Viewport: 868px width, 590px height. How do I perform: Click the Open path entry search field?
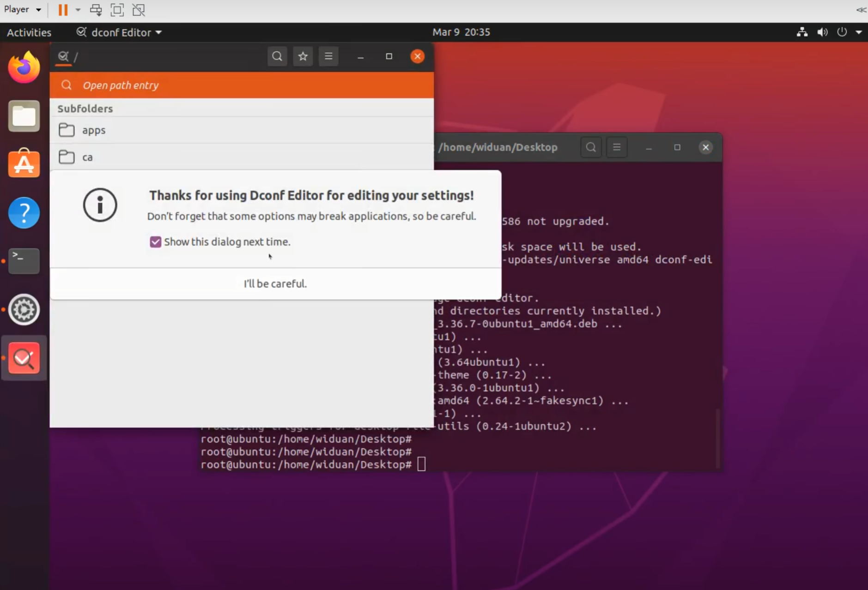pyautogui.click(x=242, y=85)
